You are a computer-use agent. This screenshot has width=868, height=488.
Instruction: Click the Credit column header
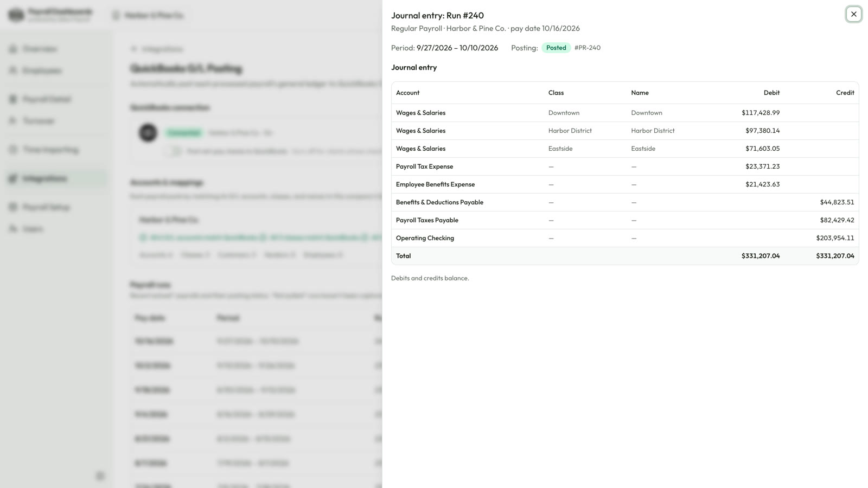(845, 93)
